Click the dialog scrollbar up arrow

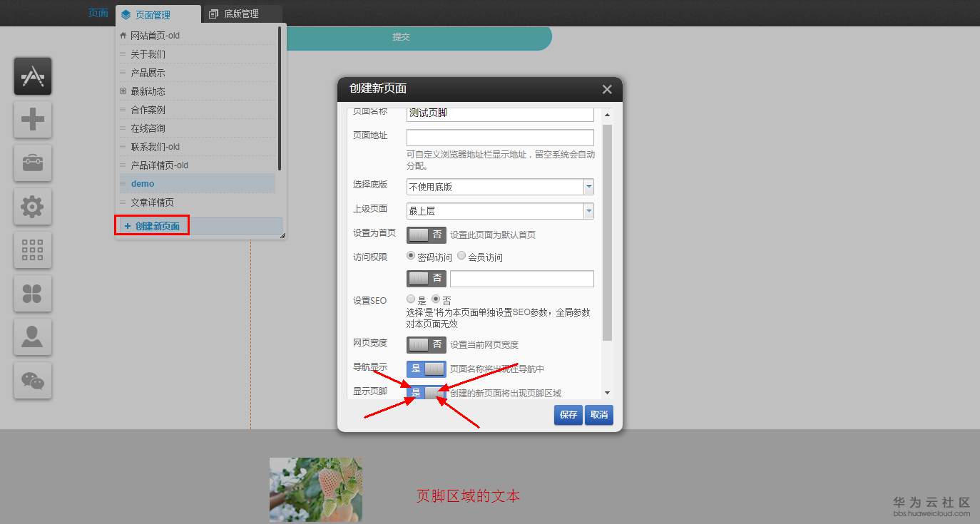(x=607, y=115)
